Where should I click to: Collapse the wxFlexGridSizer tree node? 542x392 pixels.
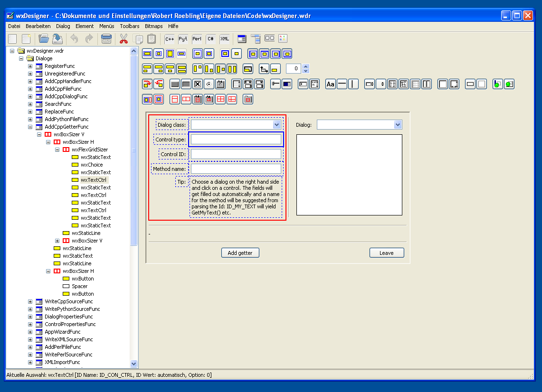57,149
